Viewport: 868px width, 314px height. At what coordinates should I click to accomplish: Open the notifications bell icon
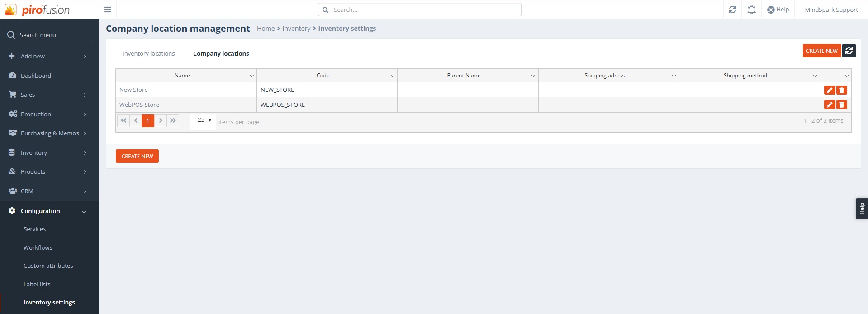pos(751,10)
